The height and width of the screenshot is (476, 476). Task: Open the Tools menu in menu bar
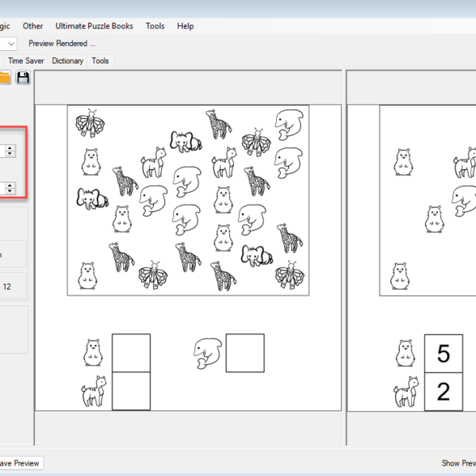155,26
